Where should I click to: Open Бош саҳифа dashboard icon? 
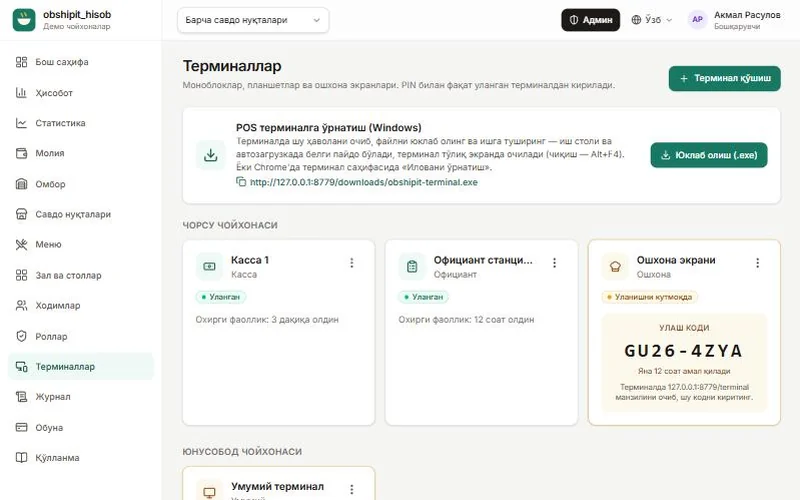(21, 62)
